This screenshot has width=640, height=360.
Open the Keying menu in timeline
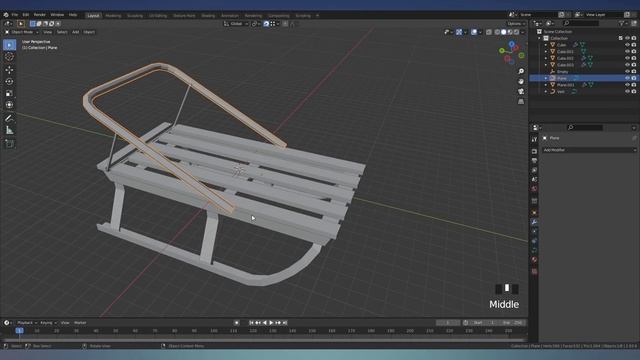(x=48, y=323)
